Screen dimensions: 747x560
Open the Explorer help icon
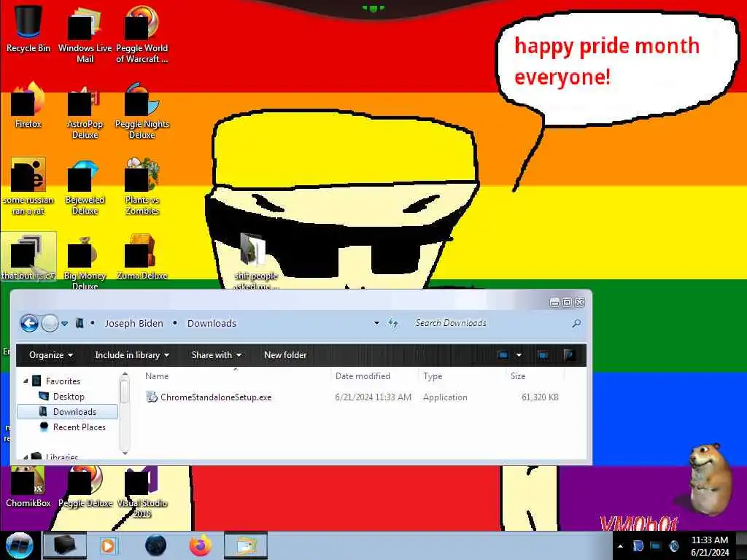(x=569, y=355)
